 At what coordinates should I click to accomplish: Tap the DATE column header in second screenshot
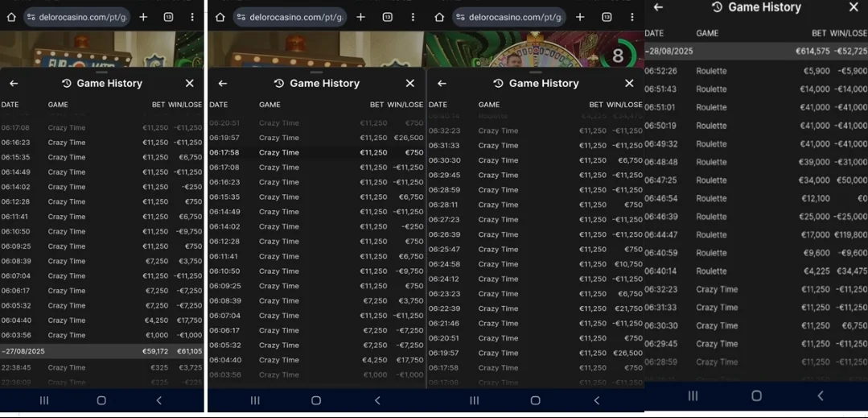[219, 104]
